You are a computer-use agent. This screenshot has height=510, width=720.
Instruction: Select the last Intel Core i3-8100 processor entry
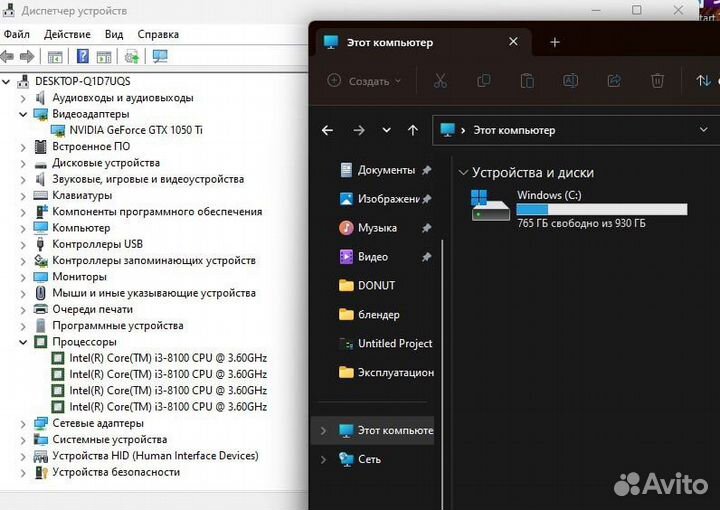pyautogui.click(x=168, y=407)
